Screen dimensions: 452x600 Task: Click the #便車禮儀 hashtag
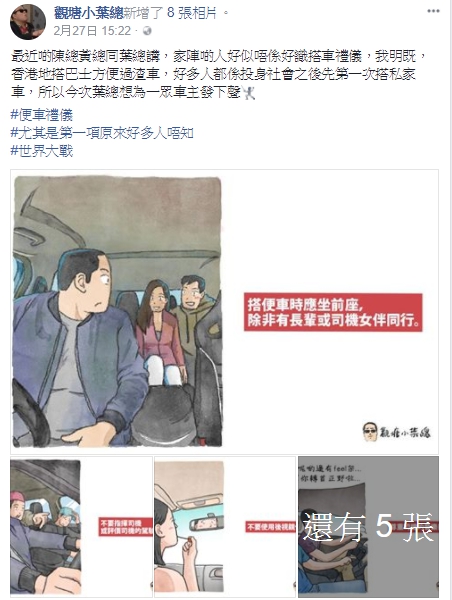point(42,115)
